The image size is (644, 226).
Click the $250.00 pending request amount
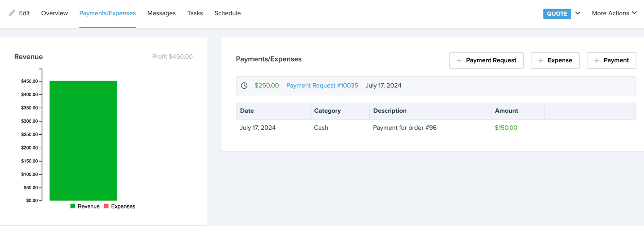point(267,85)
